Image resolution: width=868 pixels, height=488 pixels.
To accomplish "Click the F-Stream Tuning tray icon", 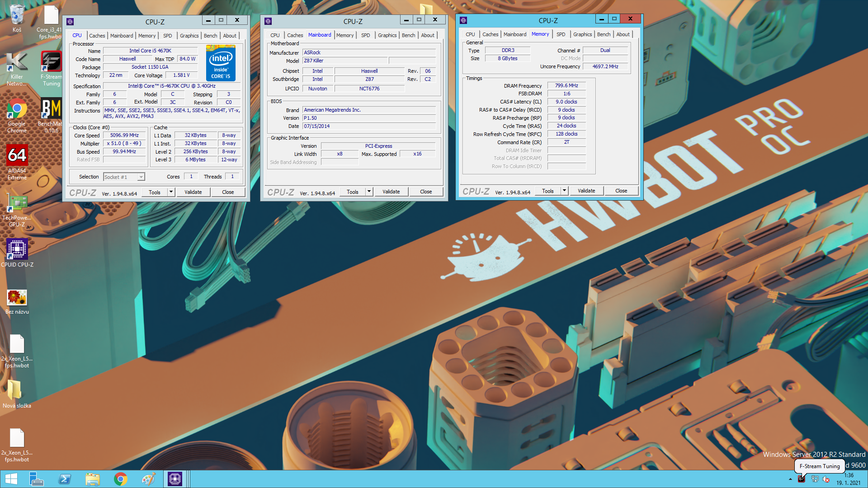I will coord(802,479).
